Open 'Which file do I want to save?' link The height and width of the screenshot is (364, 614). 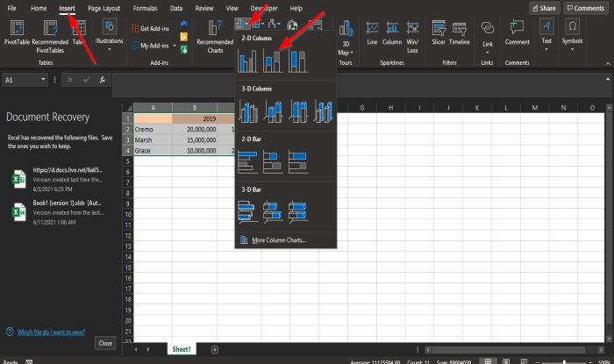coord(51,332)
